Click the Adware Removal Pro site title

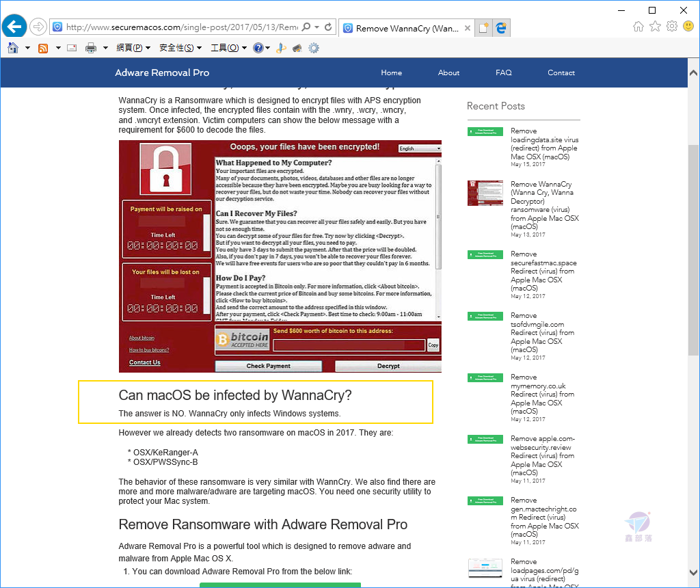(x=162, y=72)
